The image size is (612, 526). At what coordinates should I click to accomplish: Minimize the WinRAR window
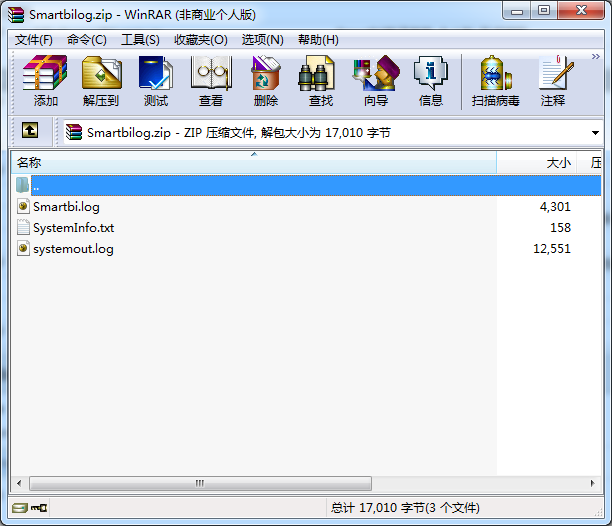click(517, 11)
